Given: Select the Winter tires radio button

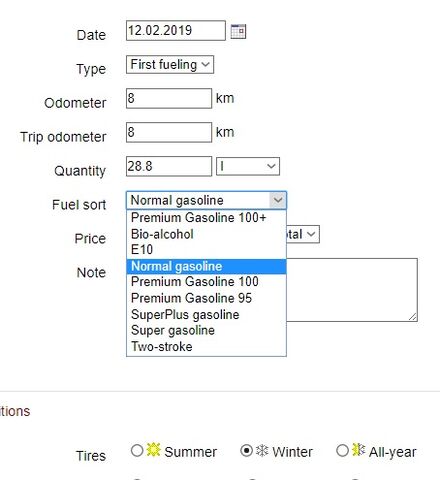Looking at the screenshot, I should (246, 451).
